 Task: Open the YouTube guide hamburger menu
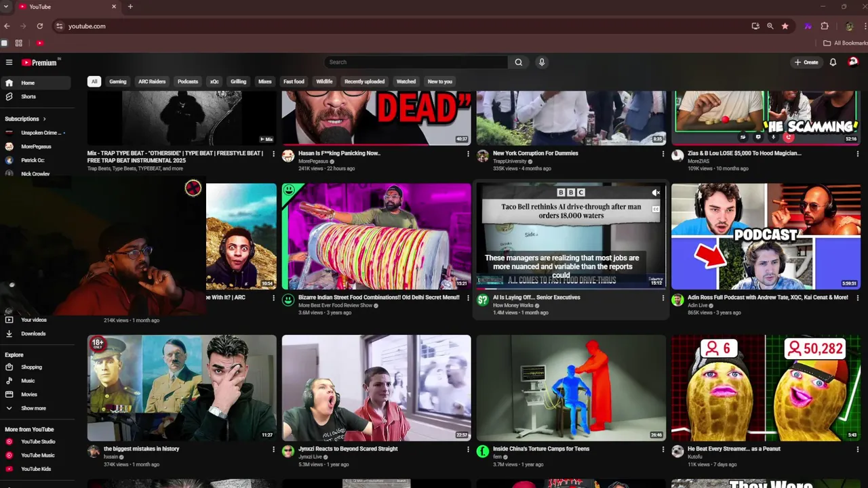click(x=9, y=62)
